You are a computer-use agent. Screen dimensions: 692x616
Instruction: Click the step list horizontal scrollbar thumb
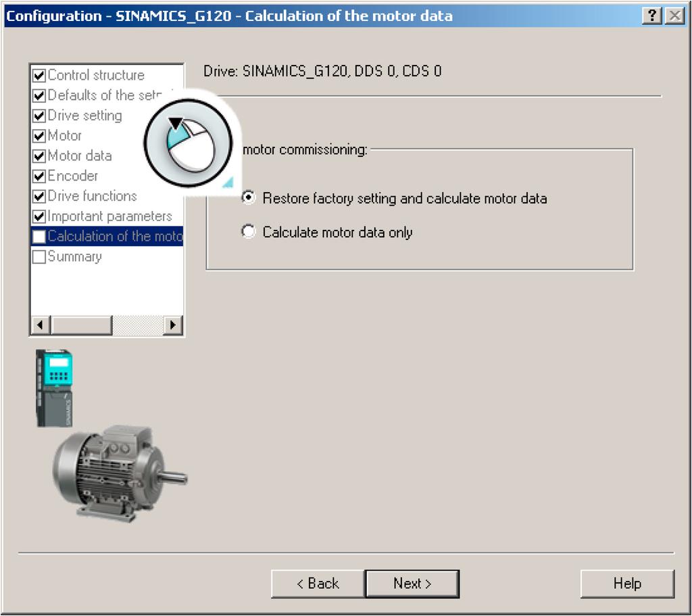tap(82, 325)
